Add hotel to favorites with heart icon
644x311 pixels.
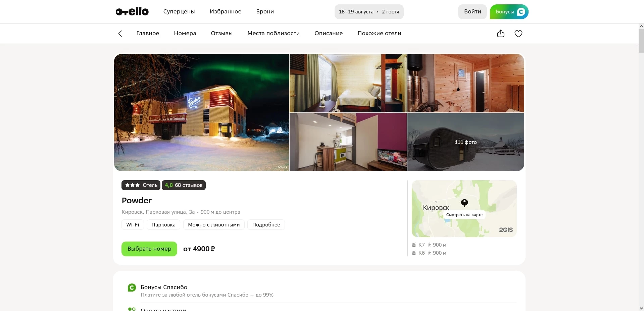518,34
